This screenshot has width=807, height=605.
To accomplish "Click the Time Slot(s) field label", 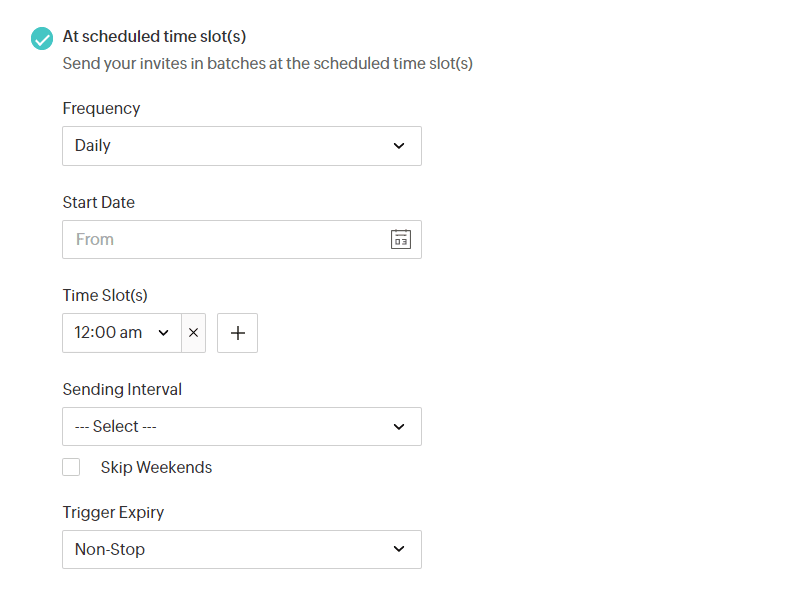I will click(x=105, y=295).
